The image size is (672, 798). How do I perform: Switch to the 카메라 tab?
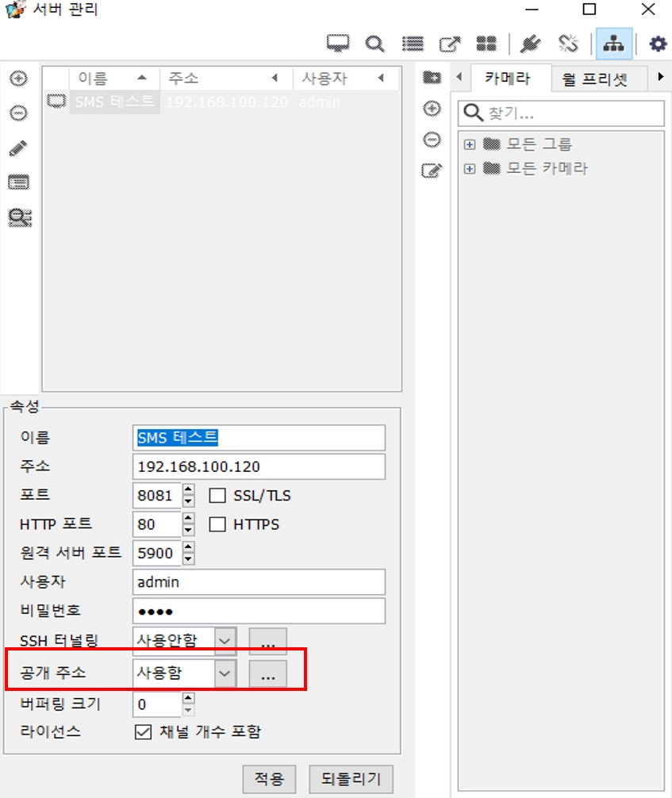point(507,79)
